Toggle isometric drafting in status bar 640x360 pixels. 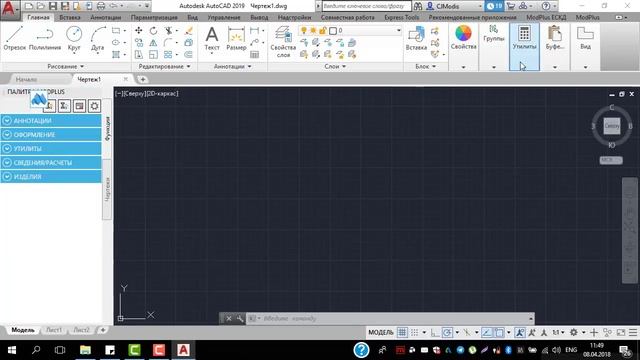(467, 332)
